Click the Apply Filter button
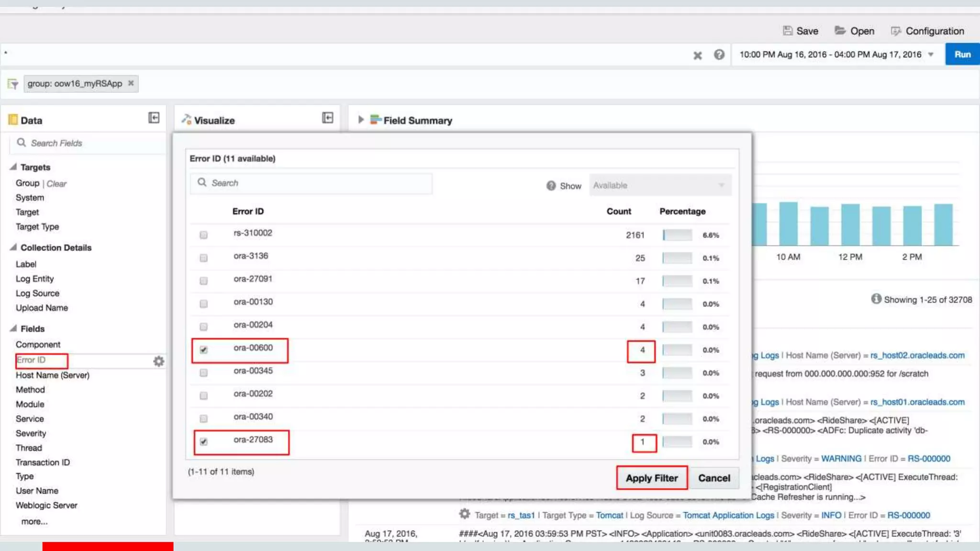Screen dimensions: 980x551 pyautogui.click(x=651, y=478)
